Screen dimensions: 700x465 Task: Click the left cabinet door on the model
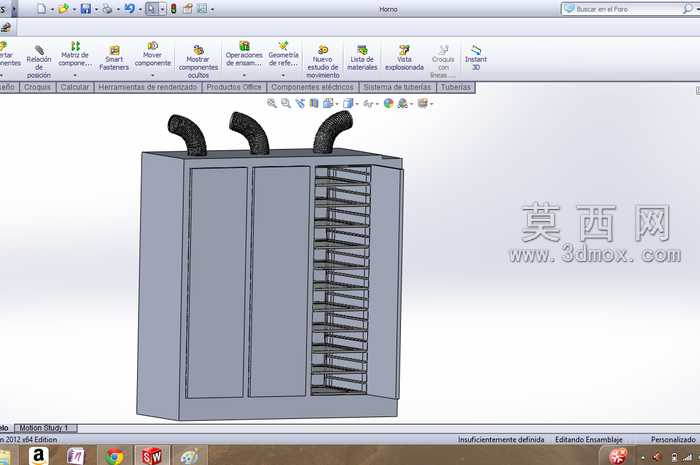click(217, 282)
